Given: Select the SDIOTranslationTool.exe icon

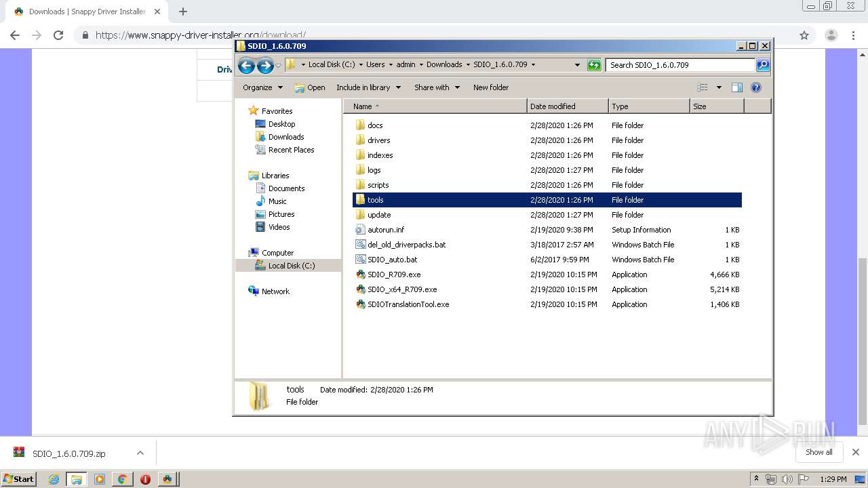Looking at the screenshot, I should [x=361, y=304].
